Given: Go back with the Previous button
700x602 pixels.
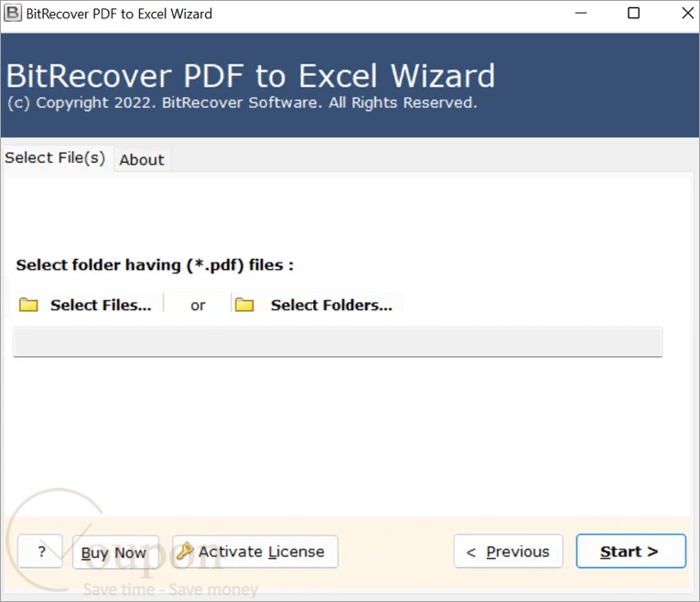Looking at the screenshot, I should [x=508, y=552].
